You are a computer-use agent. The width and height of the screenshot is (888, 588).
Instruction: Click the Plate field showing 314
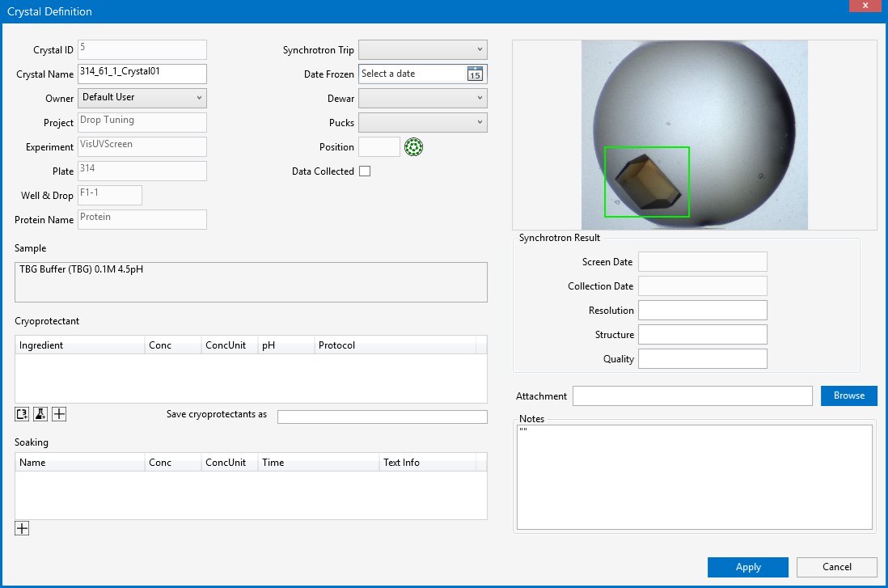142,171
